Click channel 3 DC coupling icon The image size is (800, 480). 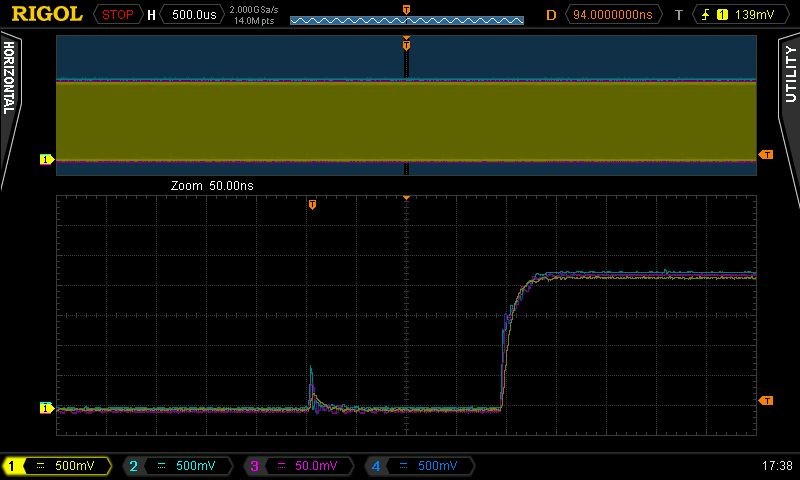tap(281, 466)
